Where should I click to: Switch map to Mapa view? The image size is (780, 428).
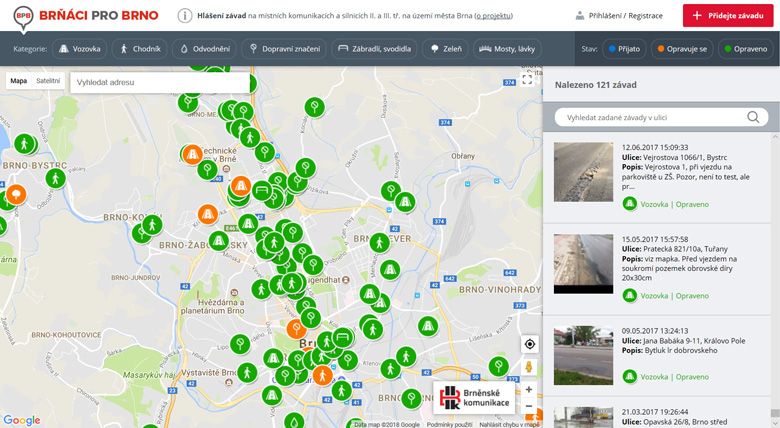point(18,81)
